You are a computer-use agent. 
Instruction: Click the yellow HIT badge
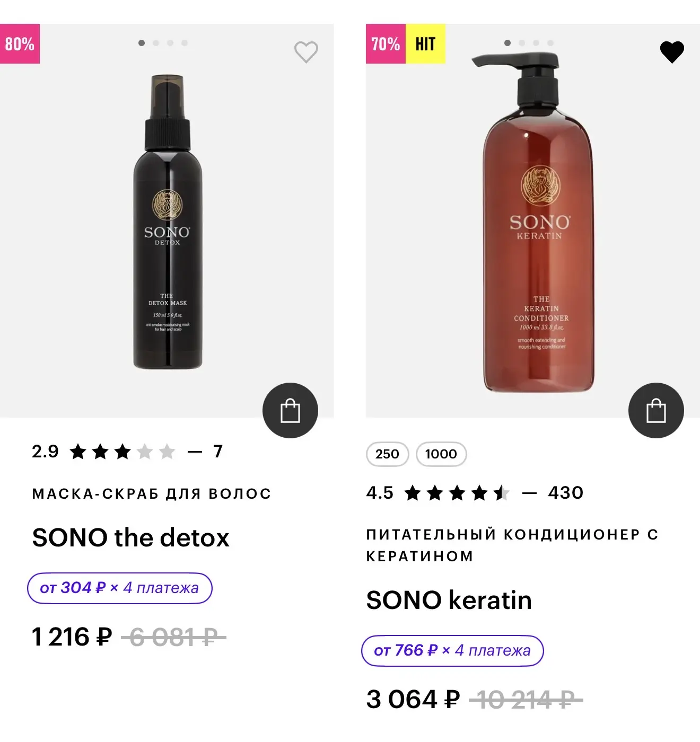pyautogui.click(x=425, y=43)
